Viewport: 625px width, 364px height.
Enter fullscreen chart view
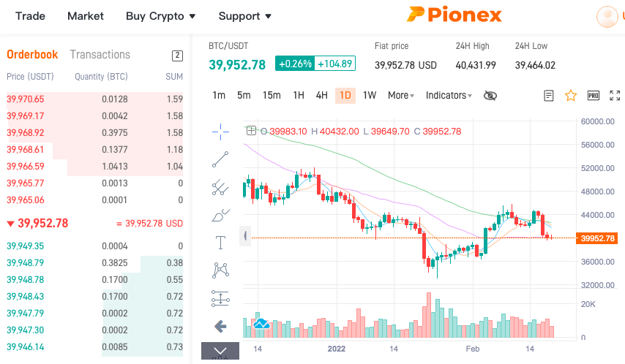tap(615, 96)
